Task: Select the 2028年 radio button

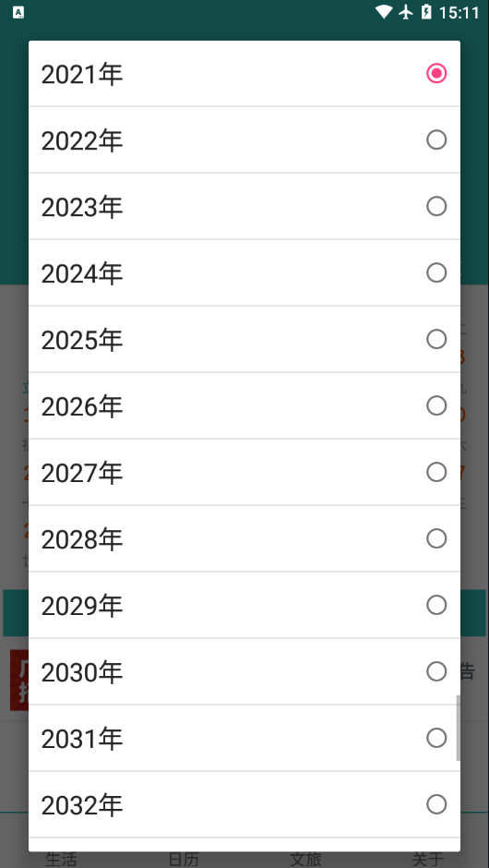Action: (x=435, y=538)
